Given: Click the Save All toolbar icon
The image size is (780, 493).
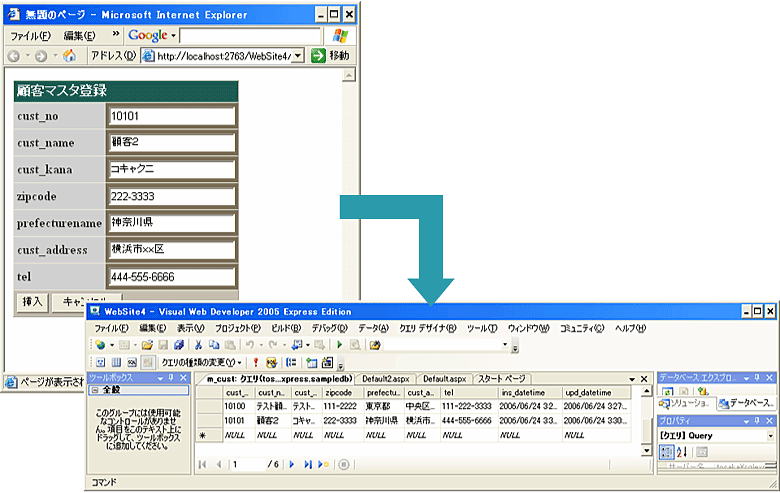Looking at the screenshot, I should click(x=179, y=345).
